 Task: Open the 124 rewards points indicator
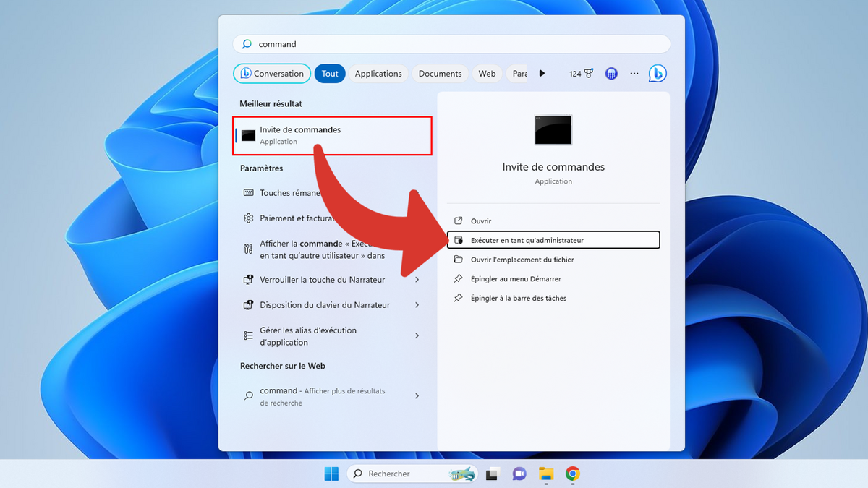click(x=581, y=74)
